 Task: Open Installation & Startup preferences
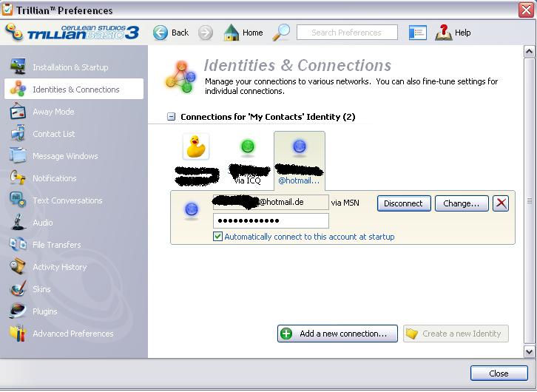[74, 67]
